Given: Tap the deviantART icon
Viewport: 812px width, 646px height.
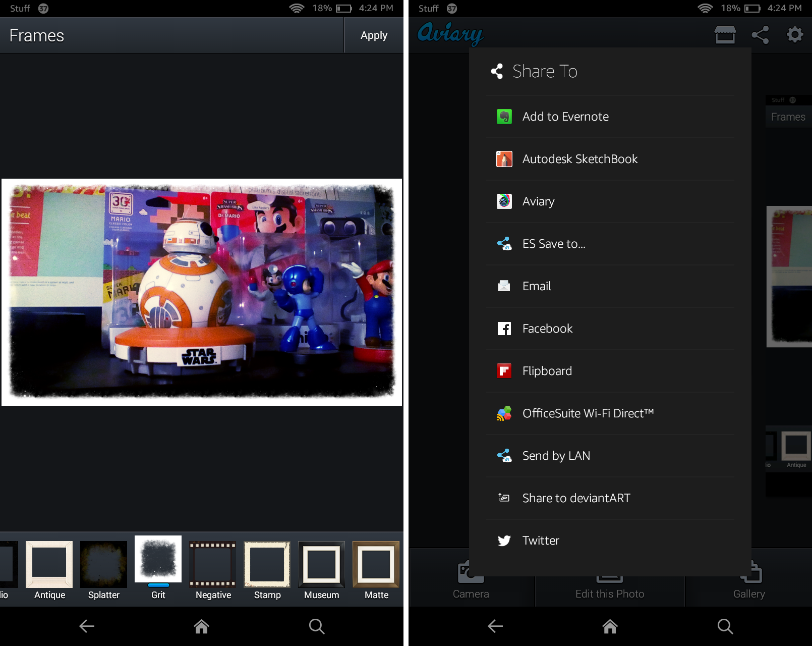Looking at the screenshot, I should 504,498.
